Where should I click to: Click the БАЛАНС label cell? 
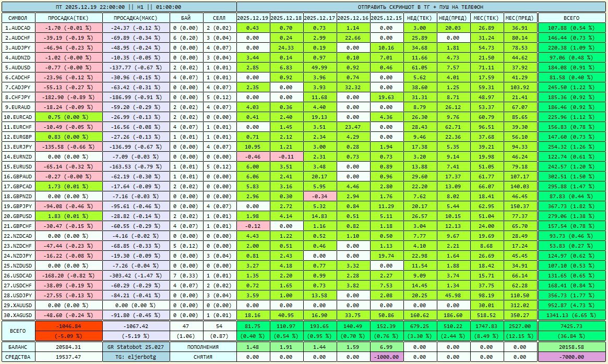pos(18,347)
